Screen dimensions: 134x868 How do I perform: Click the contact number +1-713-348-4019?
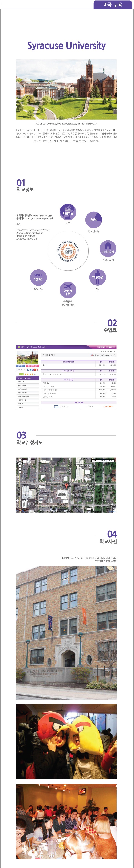tap(42, 215)
